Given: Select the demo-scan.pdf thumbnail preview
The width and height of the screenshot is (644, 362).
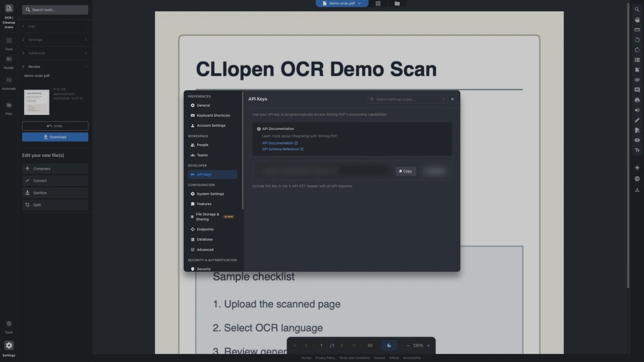Looking at the screenshot, I should tap(37, 102).
